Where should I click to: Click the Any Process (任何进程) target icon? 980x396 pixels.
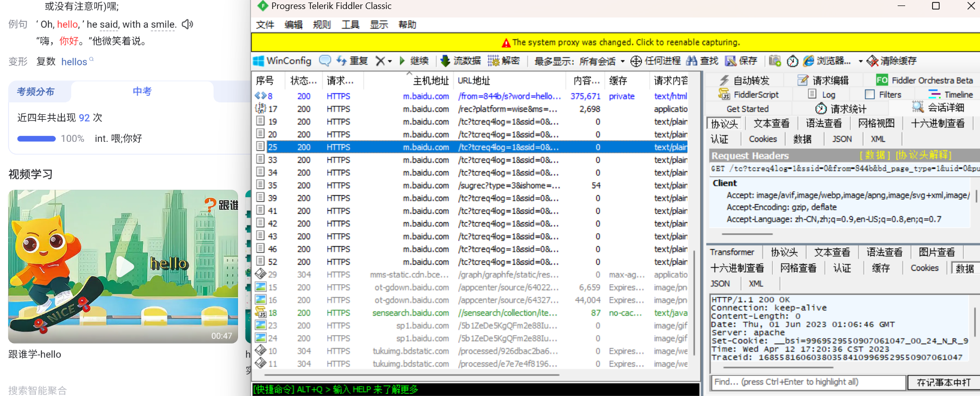pyautogui.click(x=636, y=61)
